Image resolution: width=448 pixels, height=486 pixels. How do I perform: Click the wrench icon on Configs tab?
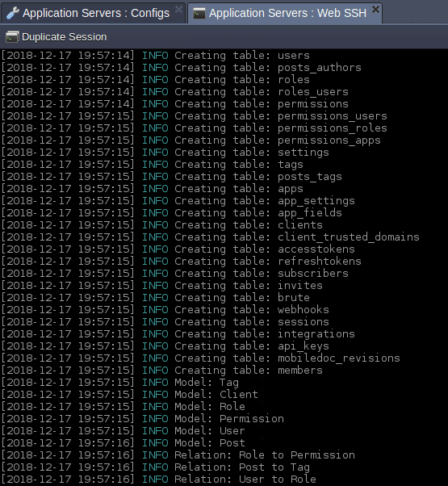point(13,13)
